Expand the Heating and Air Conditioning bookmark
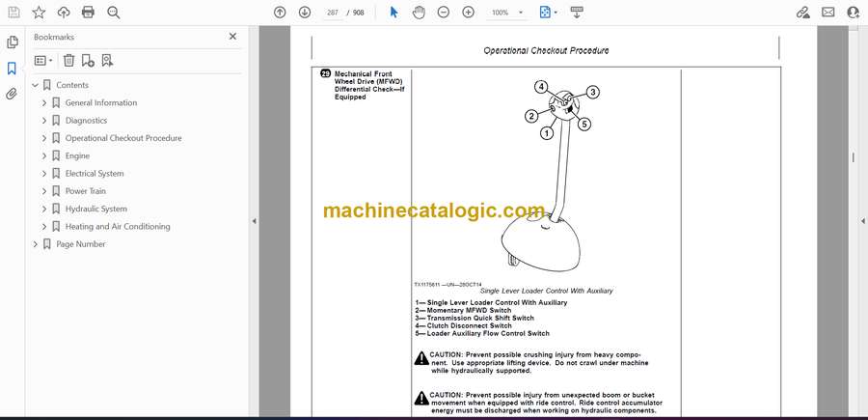The width and height of the screenshot is (868, 420). click(x=44, y=227)
